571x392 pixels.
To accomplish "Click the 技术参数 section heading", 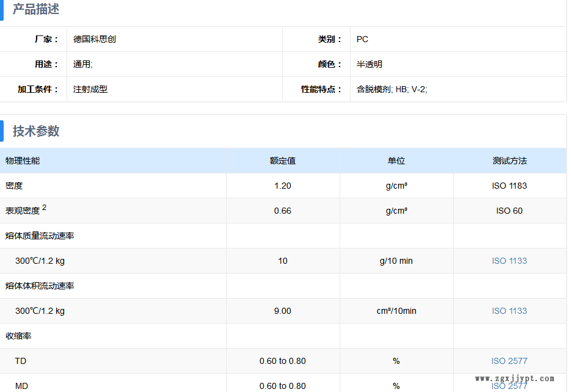I will [x=36, y=131].
